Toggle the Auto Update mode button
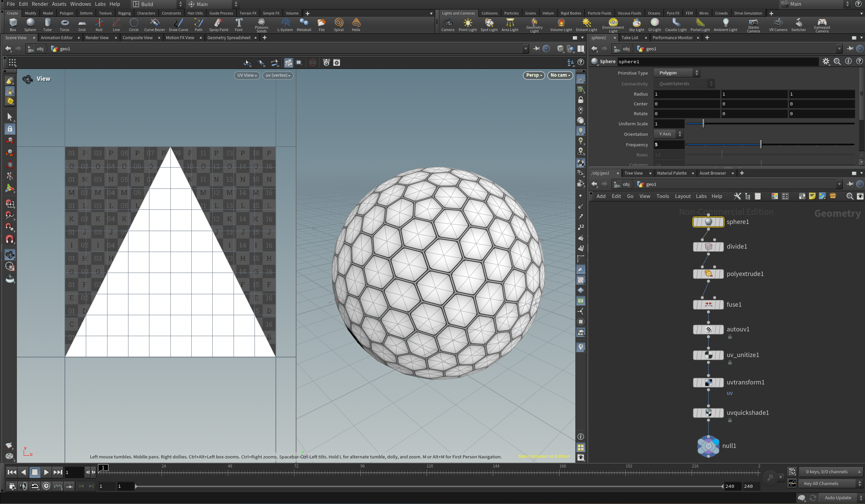 tap(838, 498)
